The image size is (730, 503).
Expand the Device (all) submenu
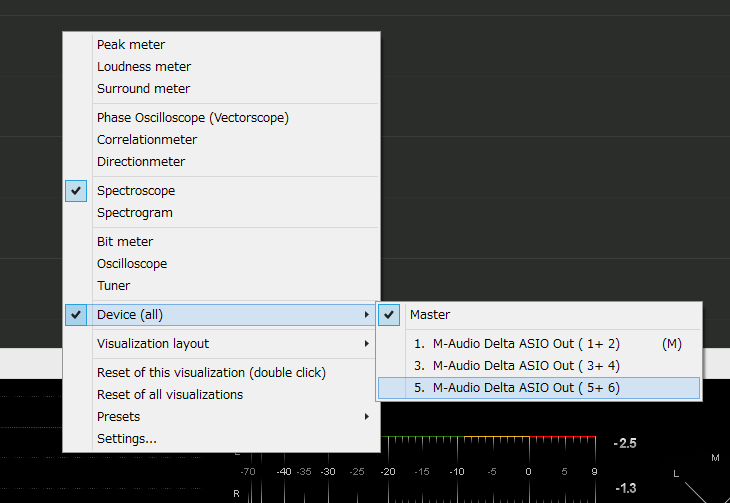(x=222, y=315)
